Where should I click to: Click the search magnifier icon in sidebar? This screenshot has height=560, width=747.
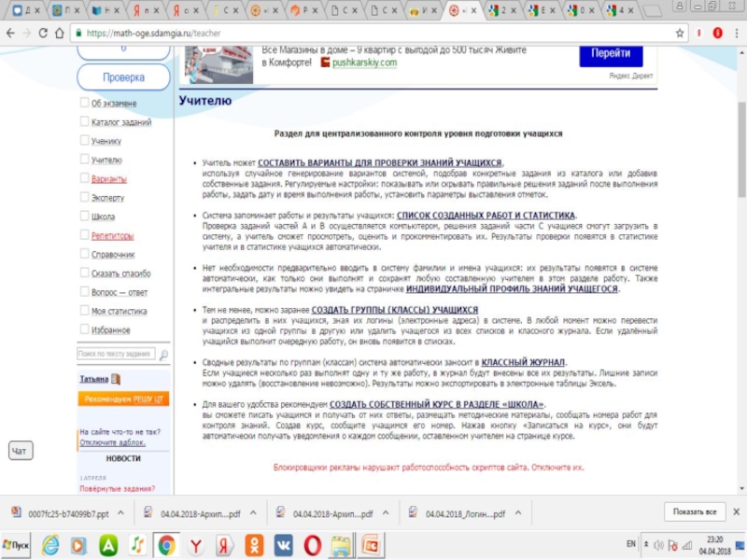tap(163, 355)
